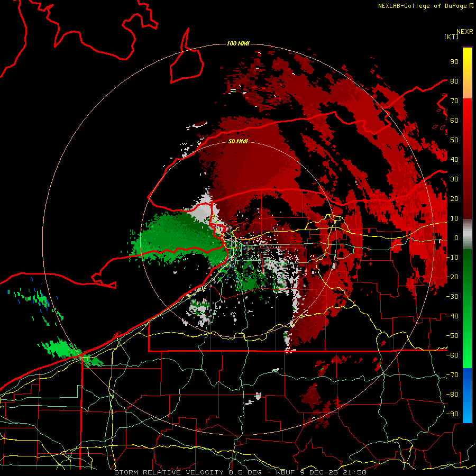Click the 30 value on the velocity scale
The height and width of the screenshot is (476, 476).
454,179
